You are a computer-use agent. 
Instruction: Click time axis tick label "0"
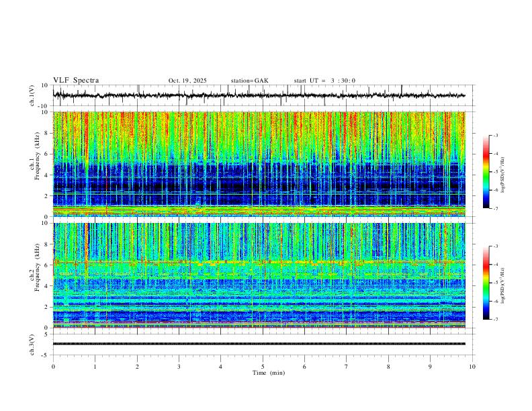(x=53, y=367)
